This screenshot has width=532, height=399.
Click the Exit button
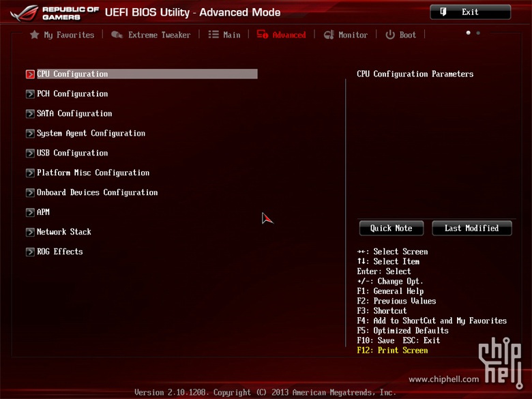click(x=470, y=12)
